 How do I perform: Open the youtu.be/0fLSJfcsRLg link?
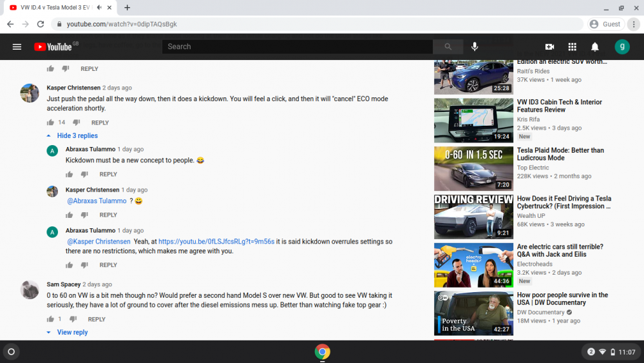[216, 242]
